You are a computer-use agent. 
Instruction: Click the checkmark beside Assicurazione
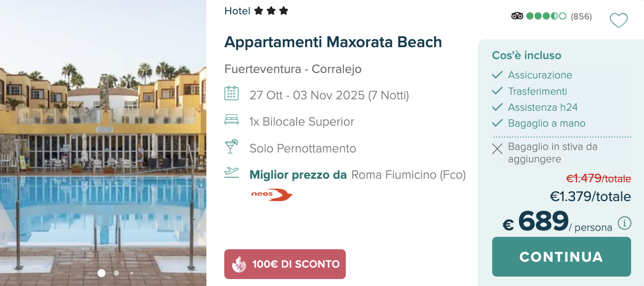point(497,75)
